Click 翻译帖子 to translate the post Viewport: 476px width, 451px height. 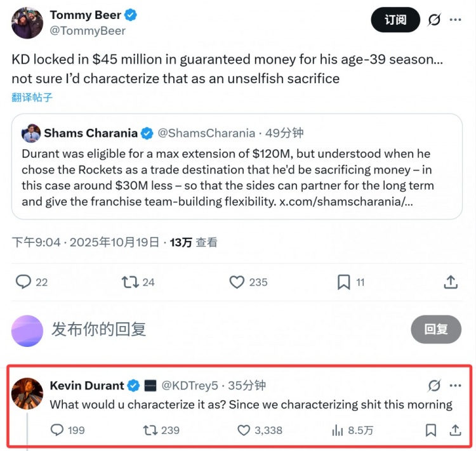click(x=32, y=97)
